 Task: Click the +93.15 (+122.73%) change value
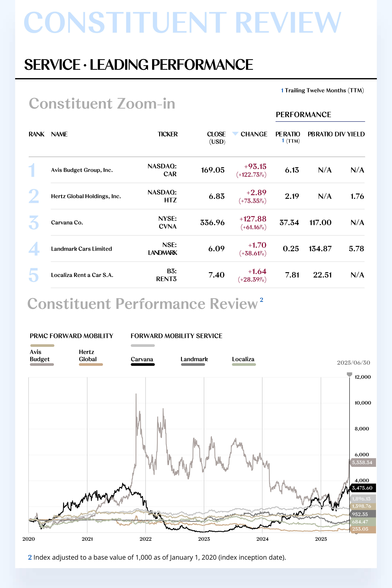pos(251,170)
